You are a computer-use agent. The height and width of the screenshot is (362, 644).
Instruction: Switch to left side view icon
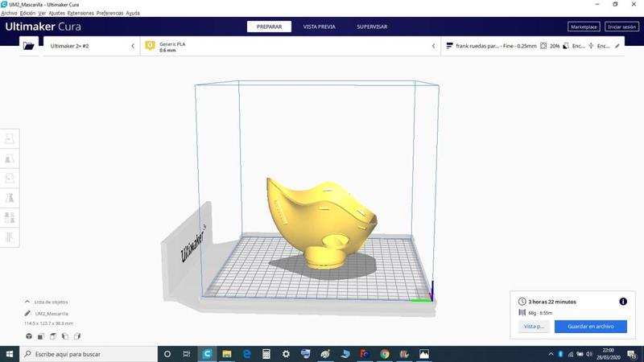tap(65, 336)
